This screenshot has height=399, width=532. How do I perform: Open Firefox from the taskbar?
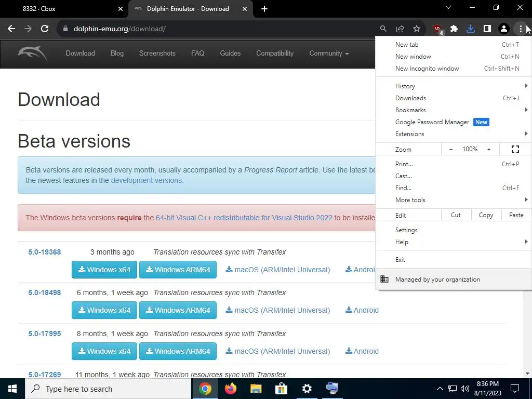[x=230, y=389]
